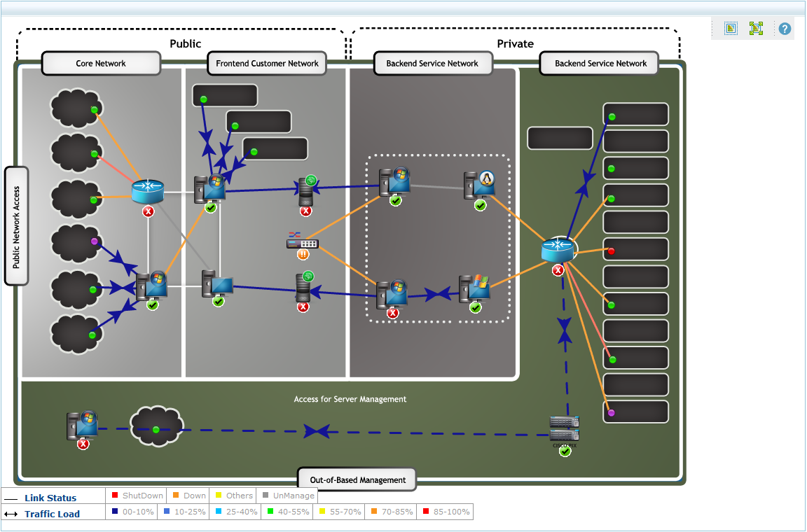The width and height of the screenshot is (807, 532).
Task: Select the Backend router with red X
Action: [x=558, y=249]
